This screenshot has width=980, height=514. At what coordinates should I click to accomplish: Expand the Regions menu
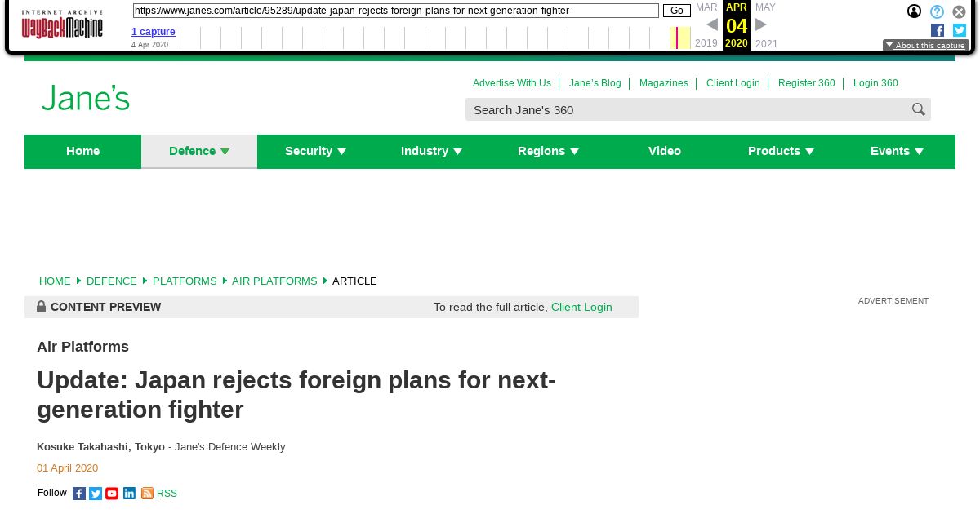point(548,151)
